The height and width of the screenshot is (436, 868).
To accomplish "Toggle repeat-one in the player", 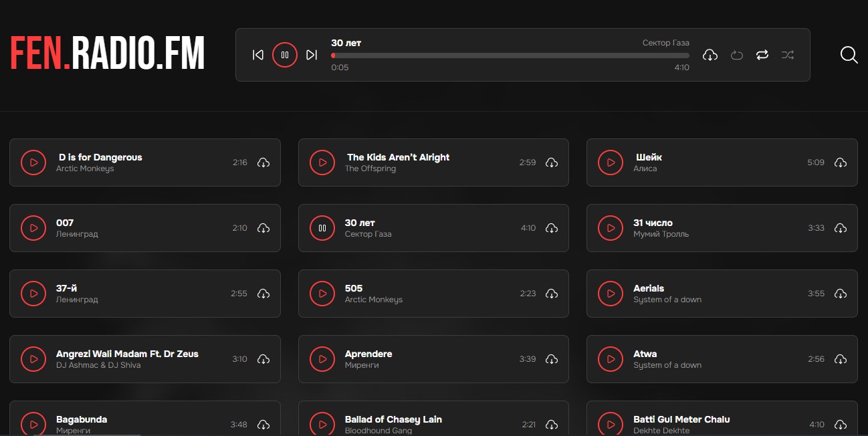I will 737,55.
